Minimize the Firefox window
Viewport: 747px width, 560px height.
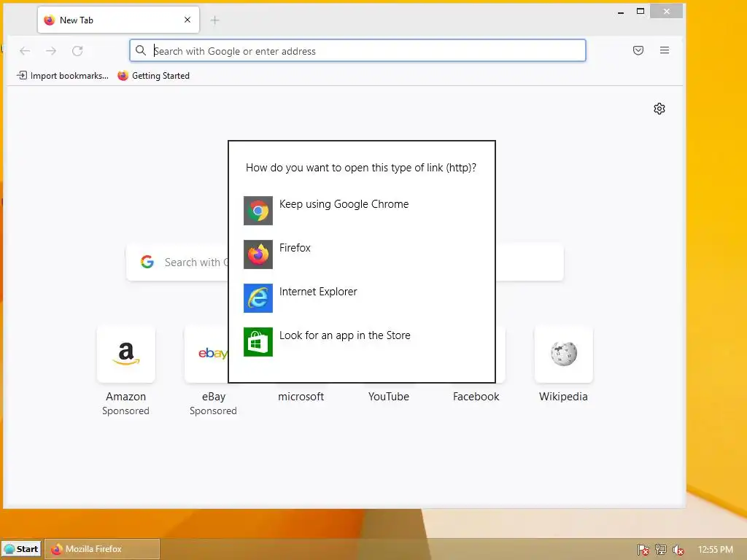pyautogui.click(x=621, y=12)
